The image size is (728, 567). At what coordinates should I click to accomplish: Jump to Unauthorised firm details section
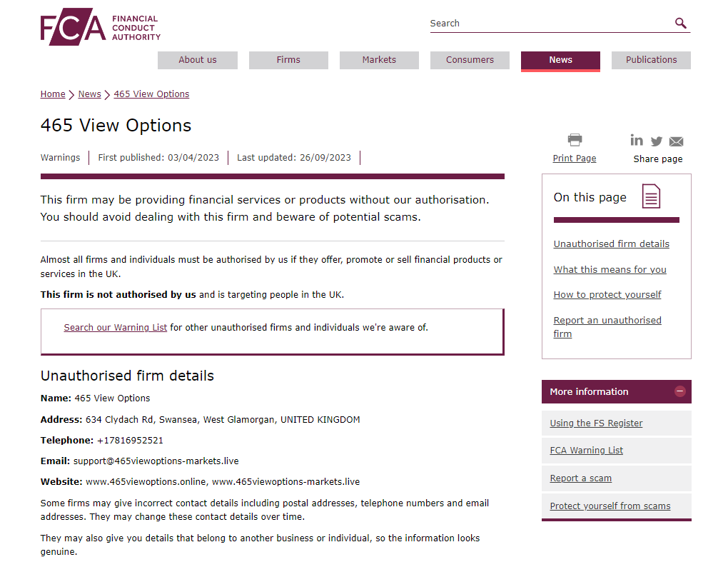pyautogui.click(x=611, y=244)
